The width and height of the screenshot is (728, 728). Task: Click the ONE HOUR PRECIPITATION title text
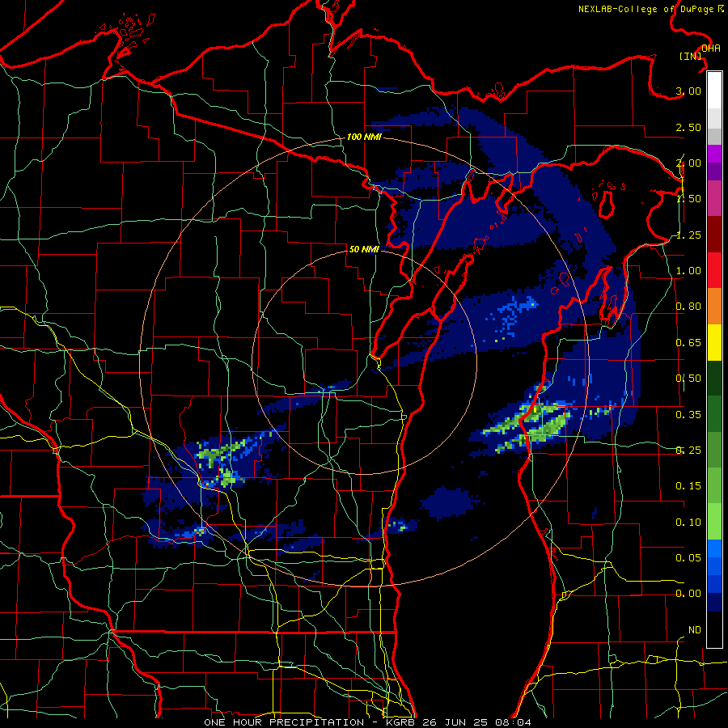pos(284,722)
